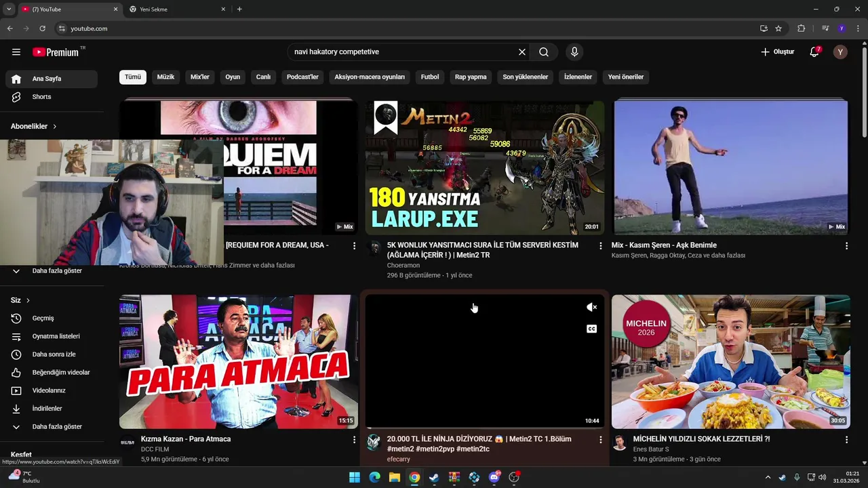Open options for Requiem for a Dream mix

(354, 246)
